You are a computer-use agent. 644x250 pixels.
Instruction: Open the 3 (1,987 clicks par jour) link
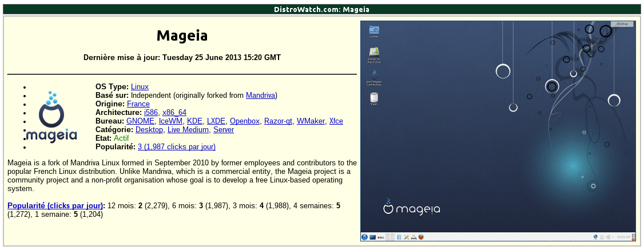(x=177, y=147)
